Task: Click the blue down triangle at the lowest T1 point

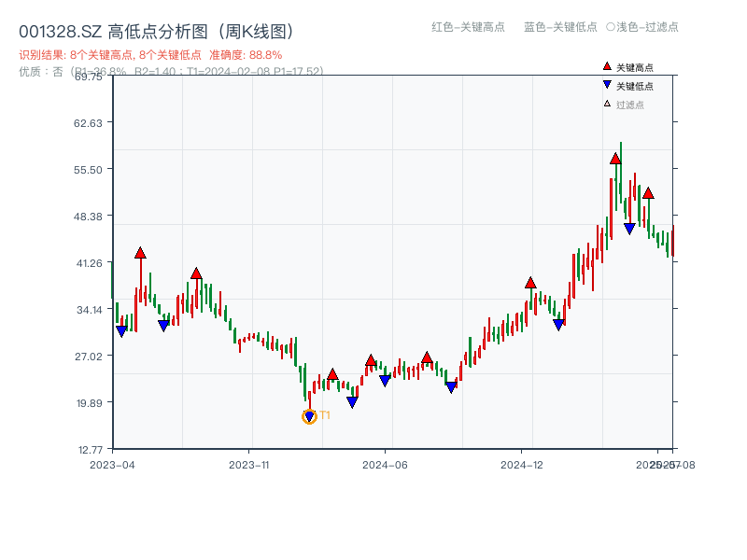Action: point(308,414)
